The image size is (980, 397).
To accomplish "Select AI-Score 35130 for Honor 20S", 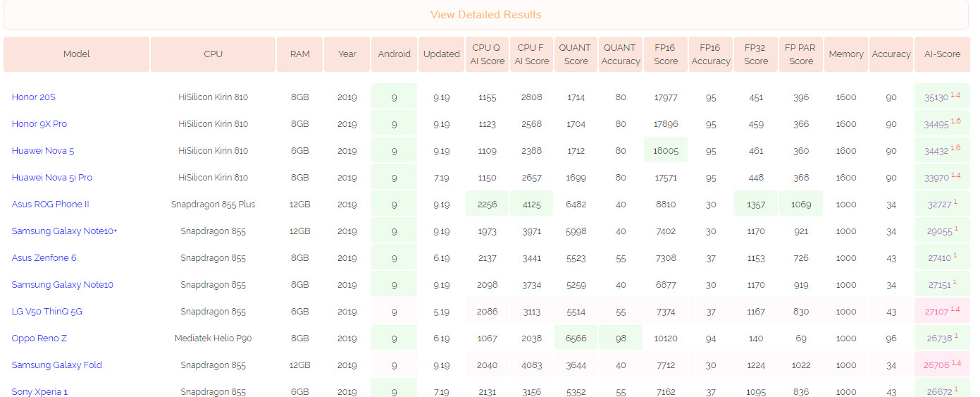I will point(942,97).
